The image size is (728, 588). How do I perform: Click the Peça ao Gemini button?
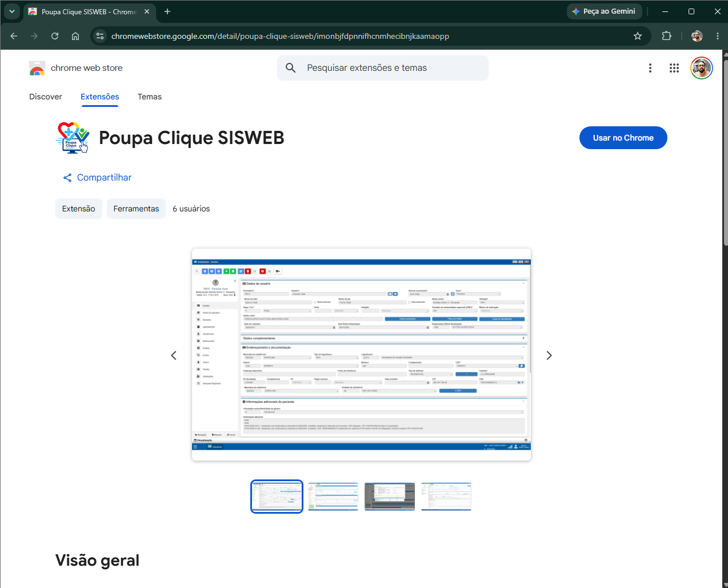(605, 11)
